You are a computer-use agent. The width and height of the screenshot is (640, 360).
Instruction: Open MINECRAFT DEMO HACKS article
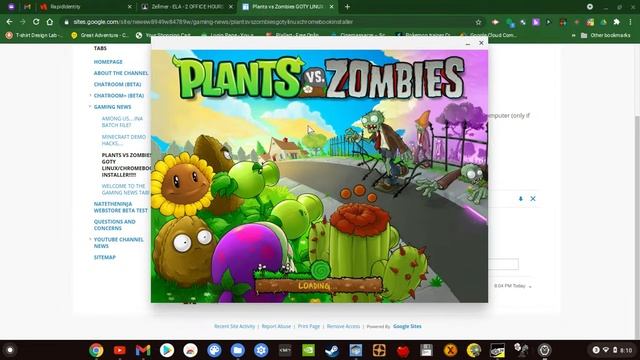124,140
